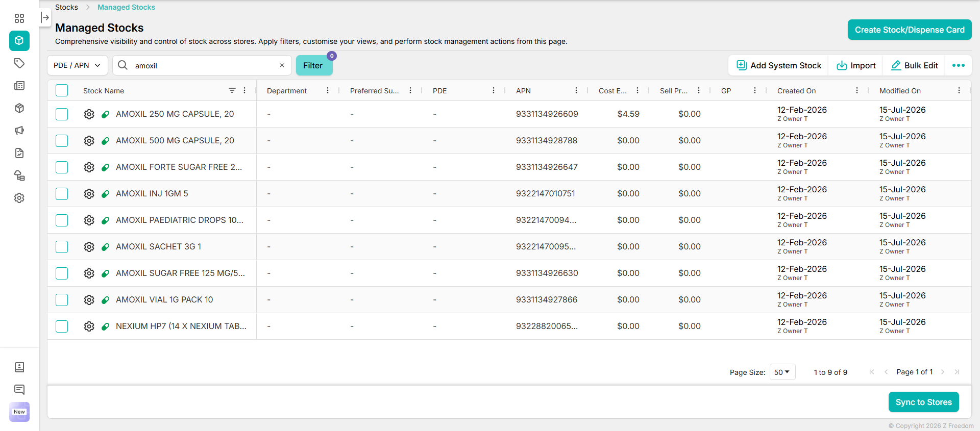Screen dimensions: 980x431
Task: Toggle the select-all header checkbox
Action: 62,90
